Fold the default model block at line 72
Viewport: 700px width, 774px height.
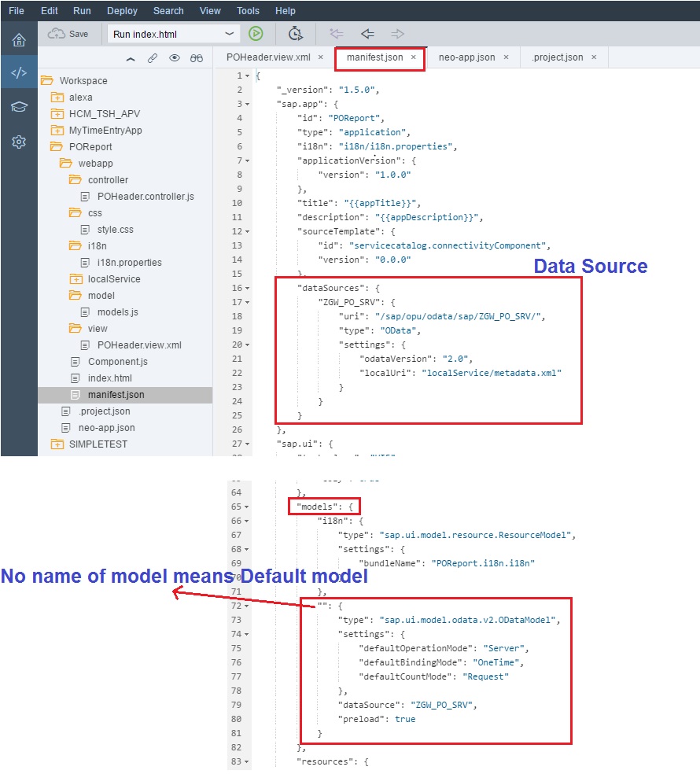246,606
